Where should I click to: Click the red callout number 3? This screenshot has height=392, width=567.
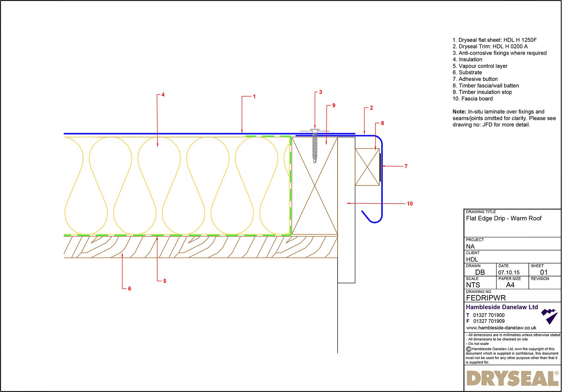[320, 92]
